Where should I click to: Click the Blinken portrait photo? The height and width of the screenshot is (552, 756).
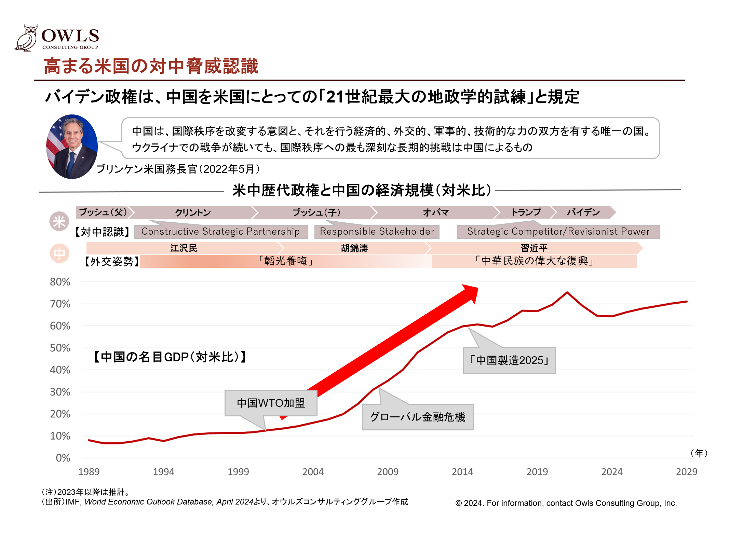click(x=72, y=147)
